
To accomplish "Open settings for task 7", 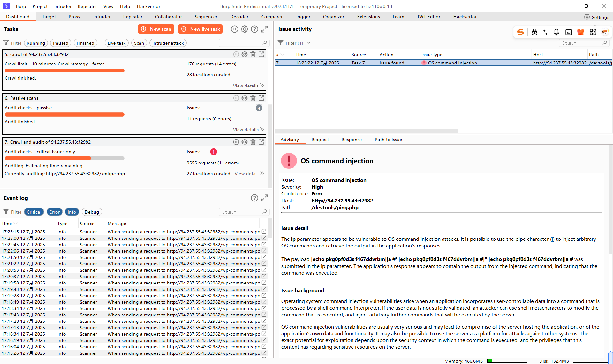I will click(x=245, y=142).
